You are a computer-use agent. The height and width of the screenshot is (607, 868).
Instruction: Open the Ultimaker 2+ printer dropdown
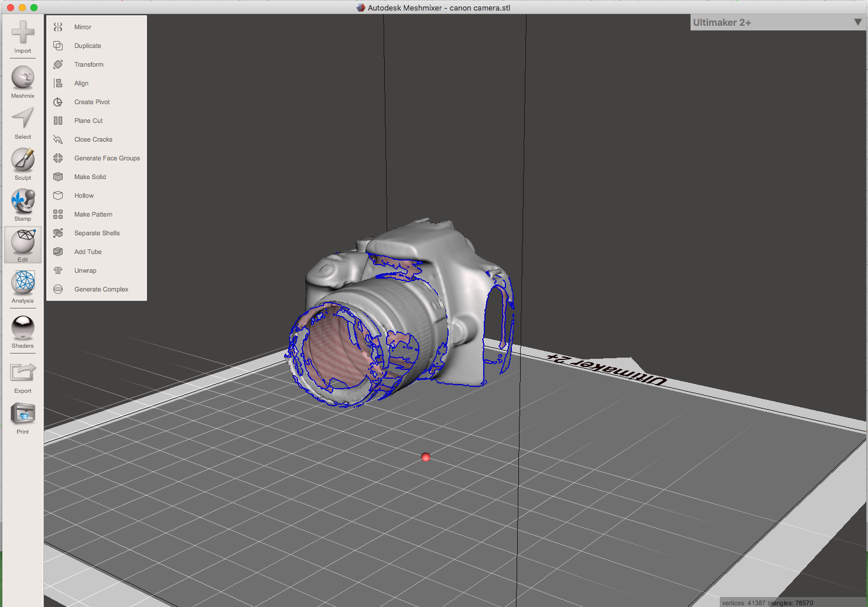778,22
